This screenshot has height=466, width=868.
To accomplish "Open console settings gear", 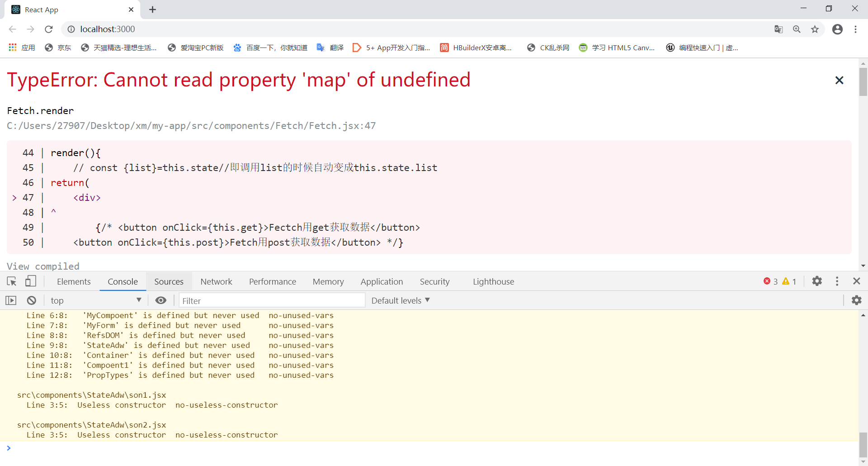I will tap(856, 300).
